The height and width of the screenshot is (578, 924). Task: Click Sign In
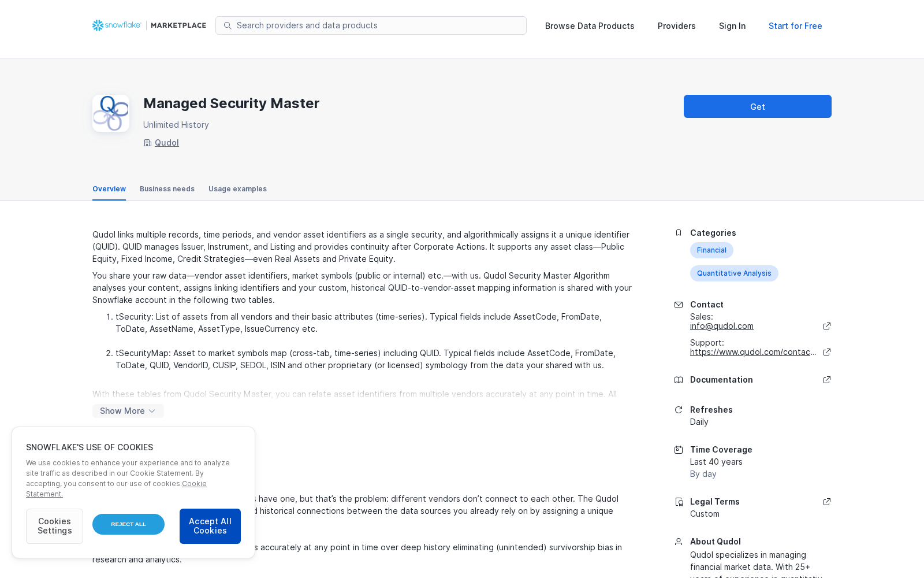[x=732, y=26]
